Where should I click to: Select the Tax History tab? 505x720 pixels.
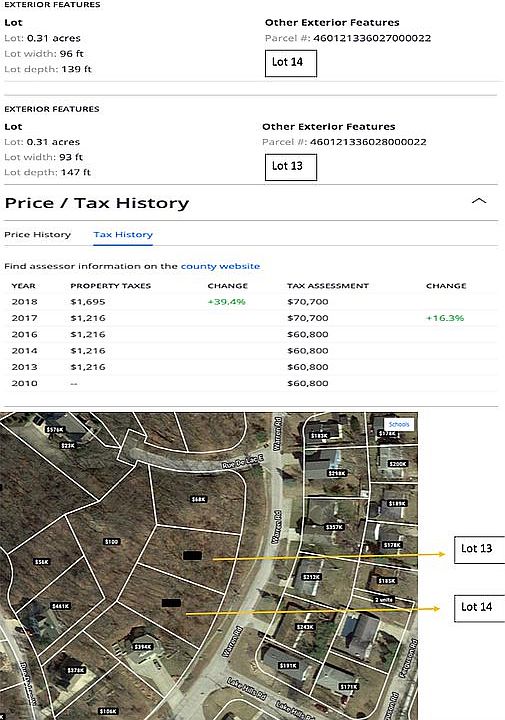123,235
